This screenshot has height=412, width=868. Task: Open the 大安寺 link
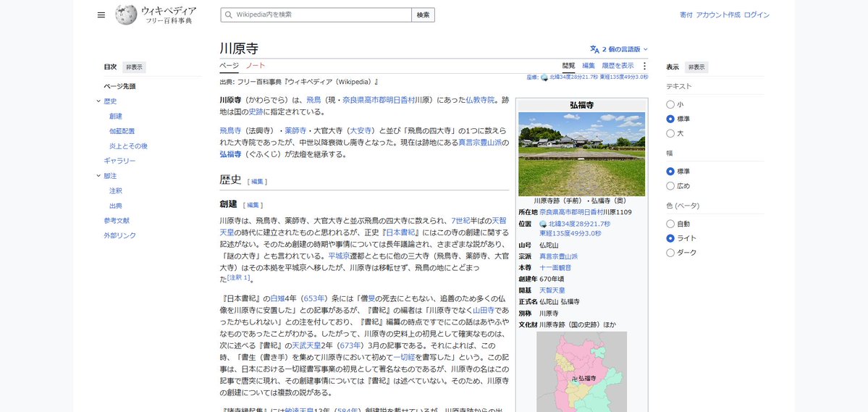[x=361, y=130]
